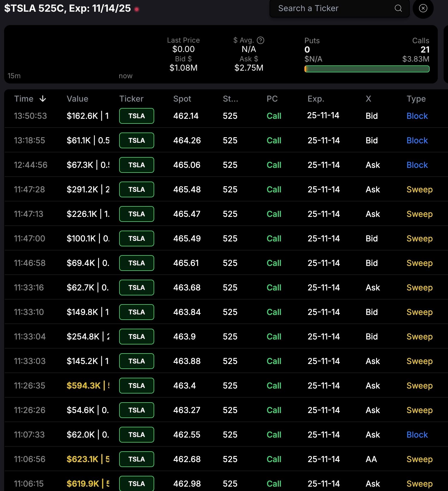Image resolution: width=448 pixels, height=491 pixels.
Task: Open TSLA ticker badge at 11:47:28
Action: (x=137, y=189)
